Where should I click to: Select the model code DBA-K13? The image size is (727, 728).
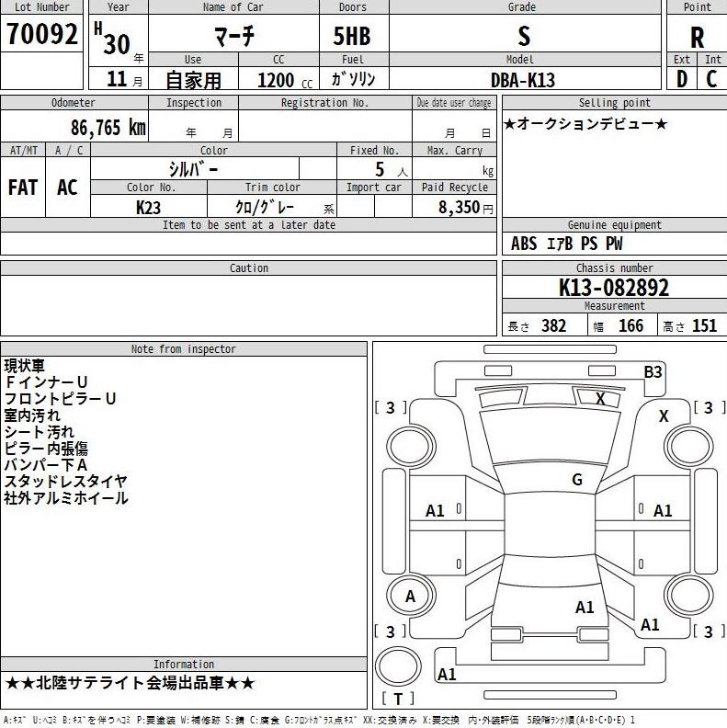tap(523, 80)
